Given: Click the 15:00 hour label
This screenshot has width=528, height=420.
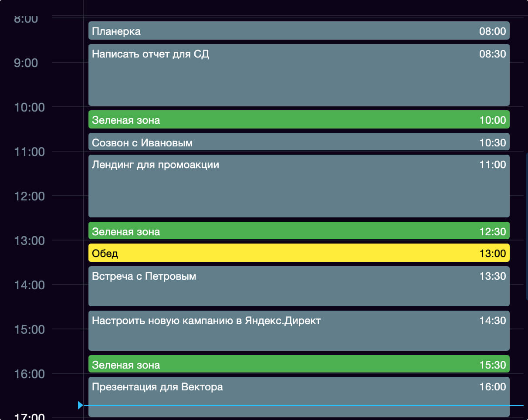Looking at the screenshot, I should [x=30, y=330].
